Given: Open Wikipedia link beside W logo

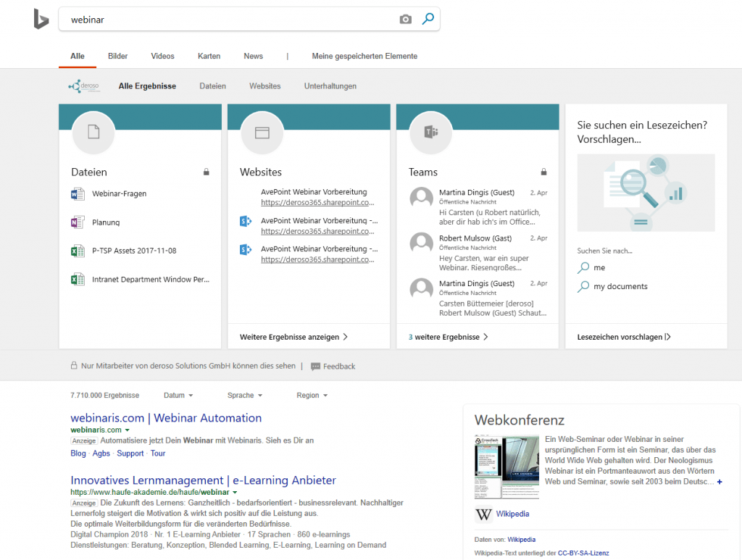Looking at the screenshot, I should (x=512, y=514).
